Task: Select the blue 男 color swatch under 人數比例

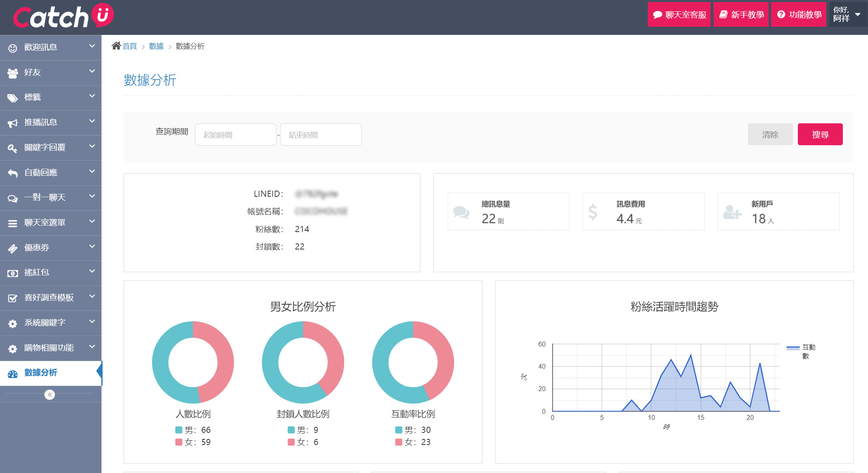Action: pyautogui.click(x=178, y=430)
